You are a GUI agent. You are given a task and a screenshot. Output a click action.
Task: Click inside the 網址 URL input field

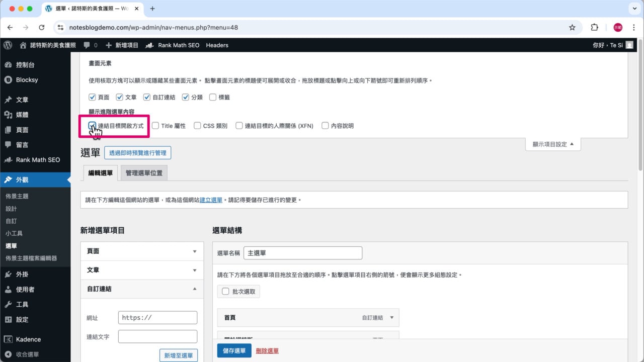tap(157, 317)
